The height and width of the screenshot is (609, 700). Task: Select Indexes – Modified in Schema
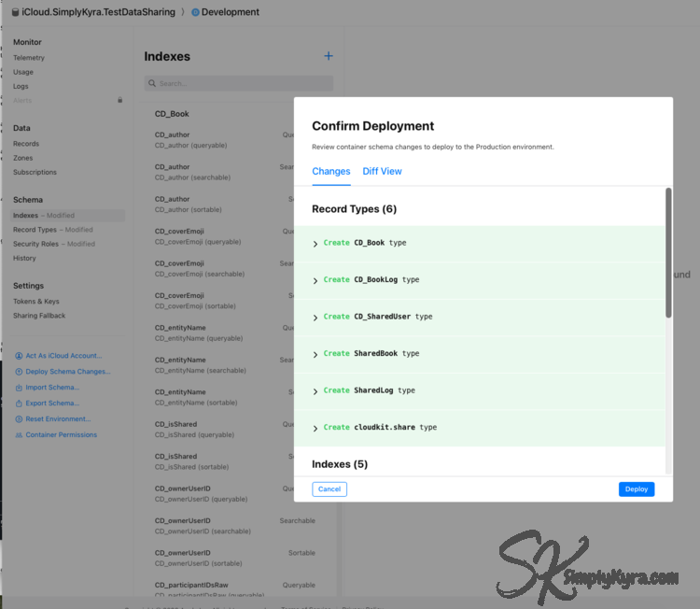(68, 216)
